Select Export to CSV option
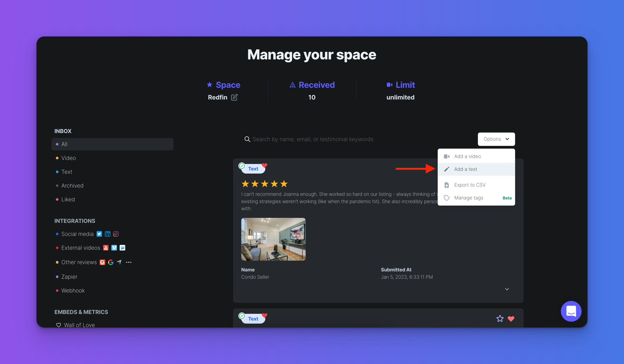Image resolution: width=624 pixels, height=364 pixels. pos(469,185)
